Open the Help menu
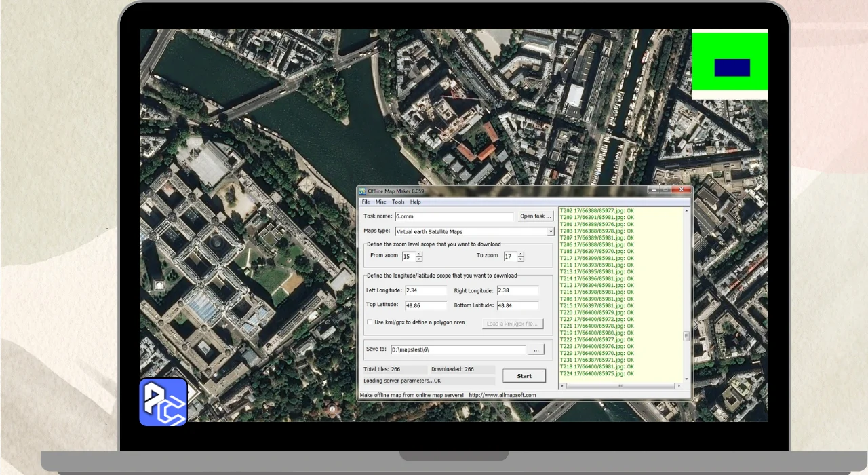The width and height of the screenshot is (868, 475). [416, 202]
